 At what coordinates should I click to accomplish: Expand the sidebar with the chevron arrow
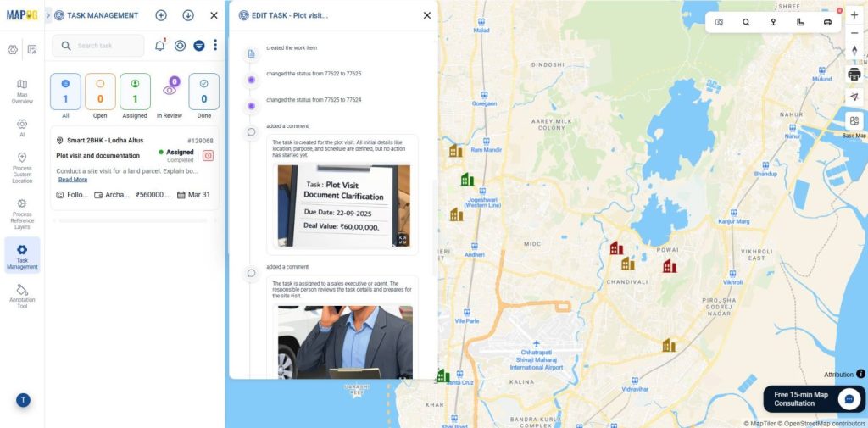[x=47, y=15]
